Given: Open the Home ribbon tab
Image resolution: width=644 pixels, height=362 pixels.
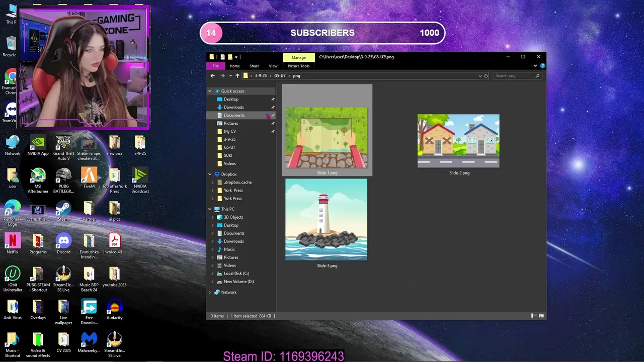Looking at the screenshot, I should pyautogui.click(x=234, y=66).
